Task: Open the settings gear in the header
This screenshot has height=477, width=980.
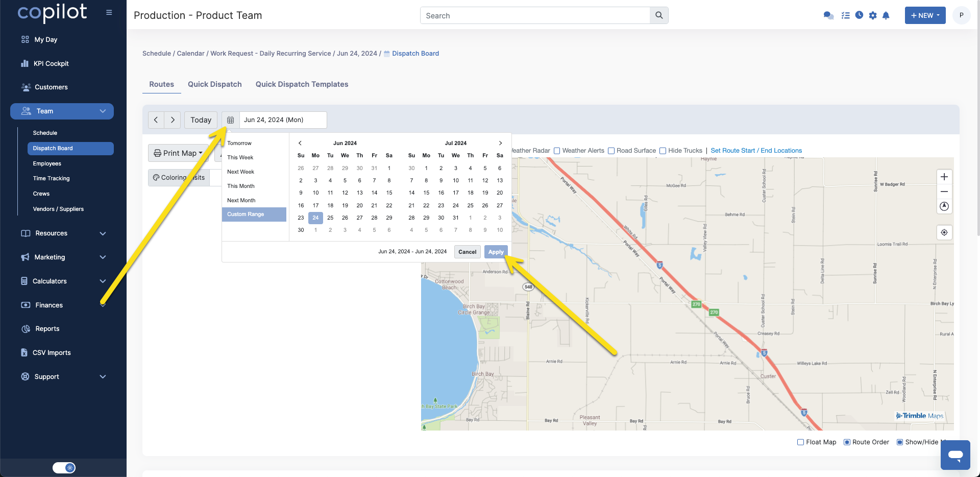Action: coord(873,15)
